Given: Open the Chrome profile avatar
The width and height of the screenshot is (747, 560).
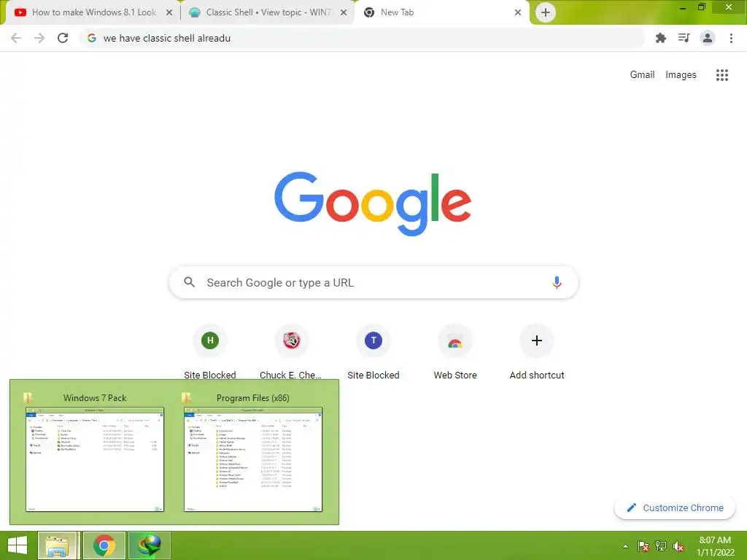Looking at the screenshot, I should pos(708,38).
